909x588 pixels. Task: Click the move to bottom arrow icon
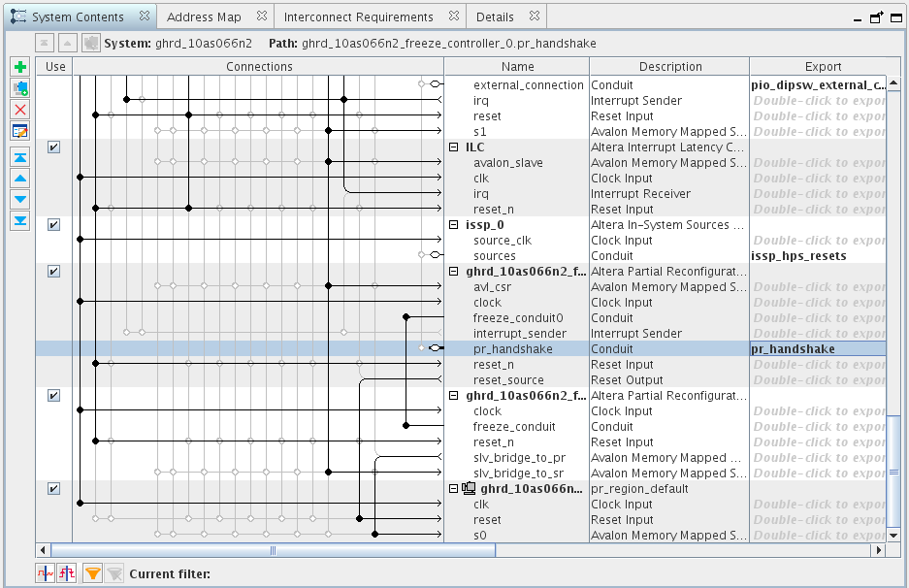click(20, 221)
